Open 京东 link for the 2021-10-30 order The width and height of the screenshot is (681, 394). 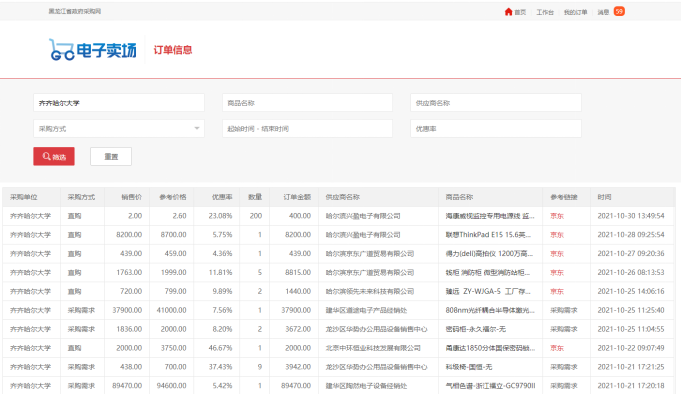coord(557,216)
